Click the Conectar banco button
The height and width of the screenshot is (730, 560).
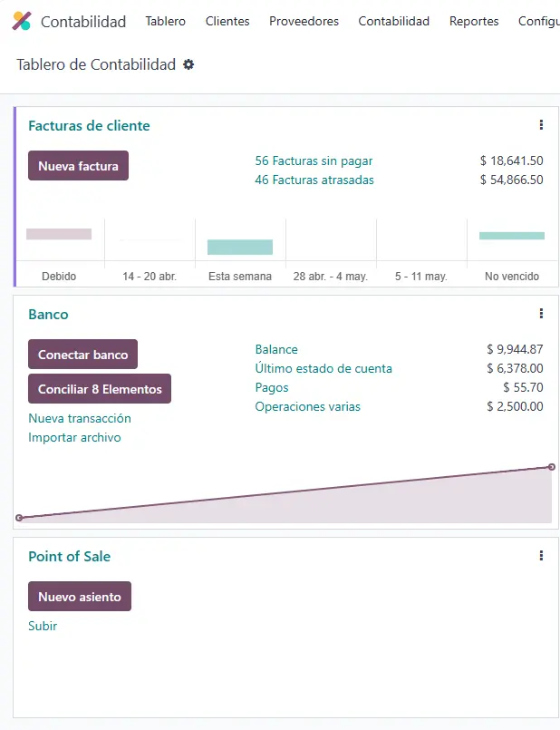[82, 355]
